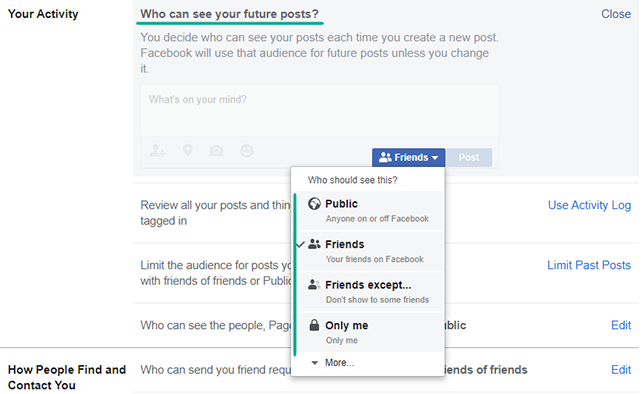The image size is (642, 394).
Task: Click the location pin icon in composer
Action: (x=188, y=150)
